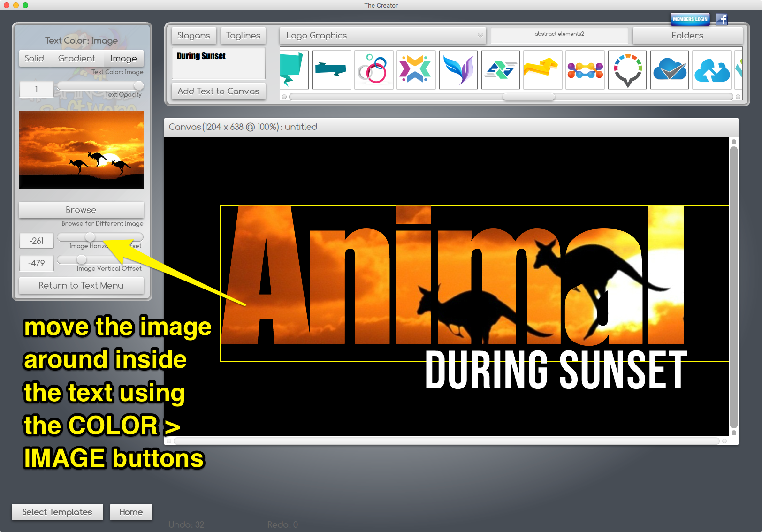Image resolution: width=762 pixels, height=532 pixels.
Task: Click the Folders button
Action: (687, 36)
